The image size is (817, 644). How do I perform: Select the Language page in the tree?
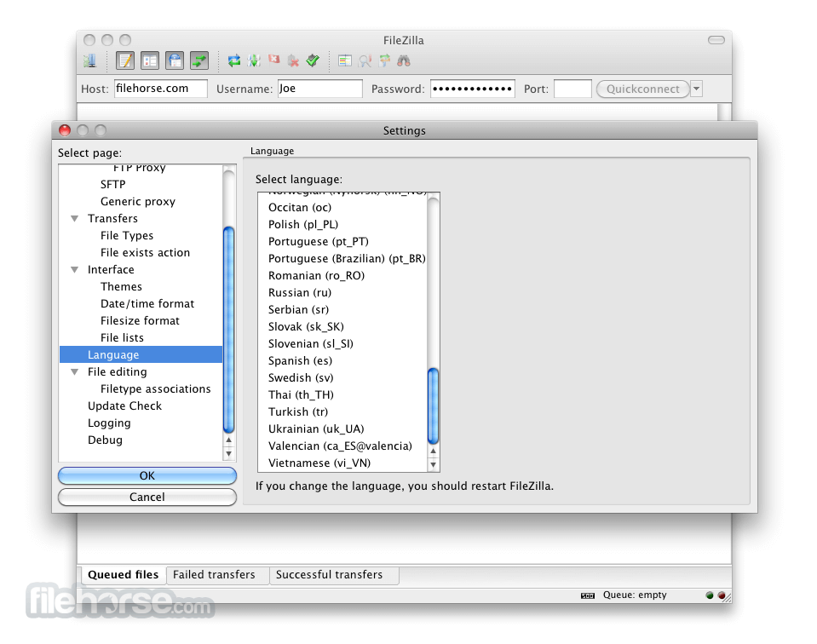[x=141, y=355]
